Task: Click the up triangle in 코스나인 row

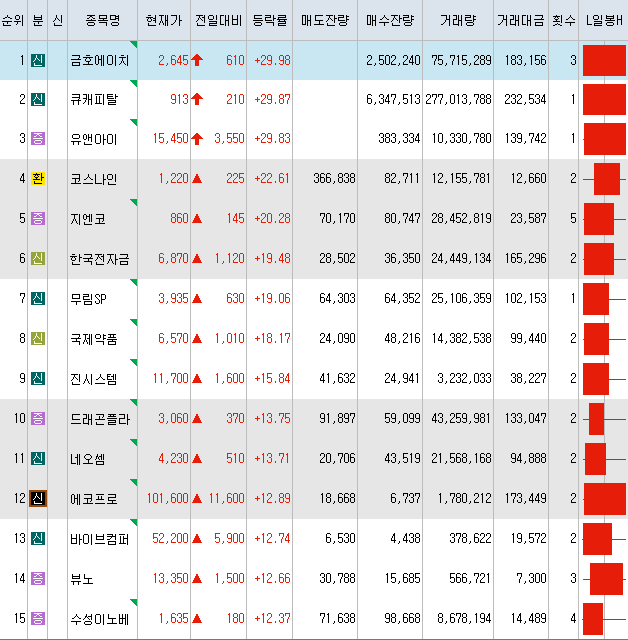Action: click(x=197, y=178)
